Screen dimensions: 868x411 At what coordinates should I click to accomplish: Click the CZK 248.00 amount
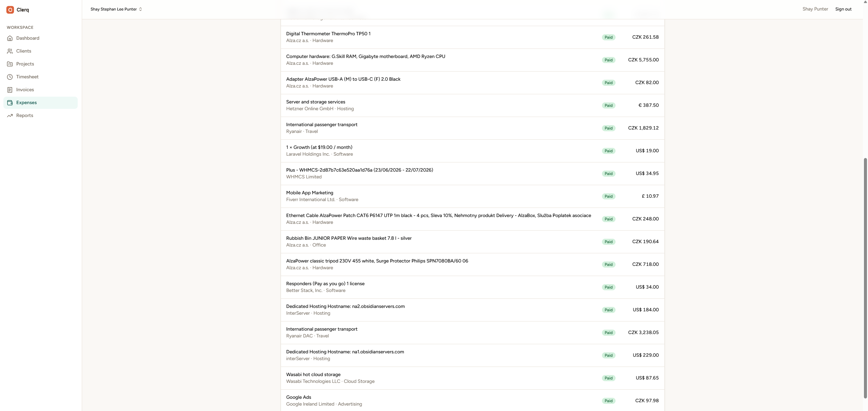[x=645, y=219]
